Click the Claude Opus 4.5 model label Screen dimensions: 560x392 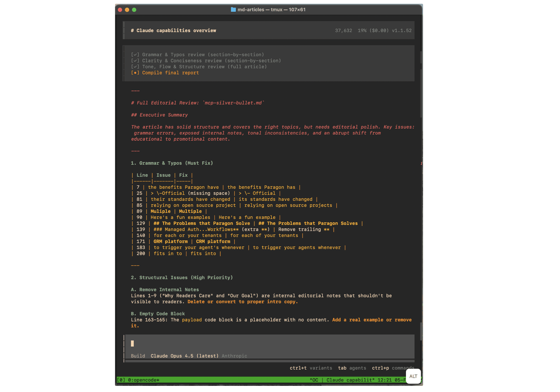point(184,356)
